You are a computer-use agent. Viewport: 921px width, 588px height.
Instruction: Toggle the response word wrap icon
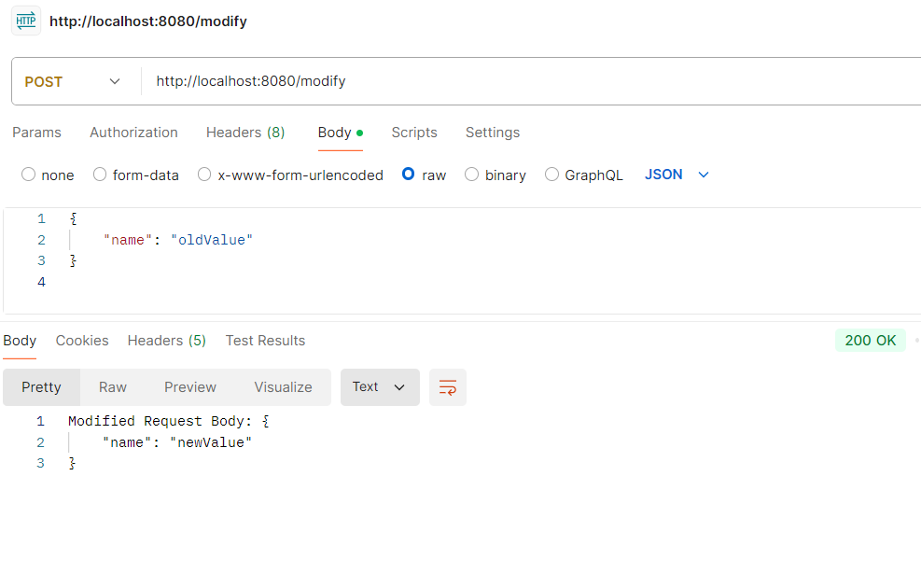click(x=448, y=387)
